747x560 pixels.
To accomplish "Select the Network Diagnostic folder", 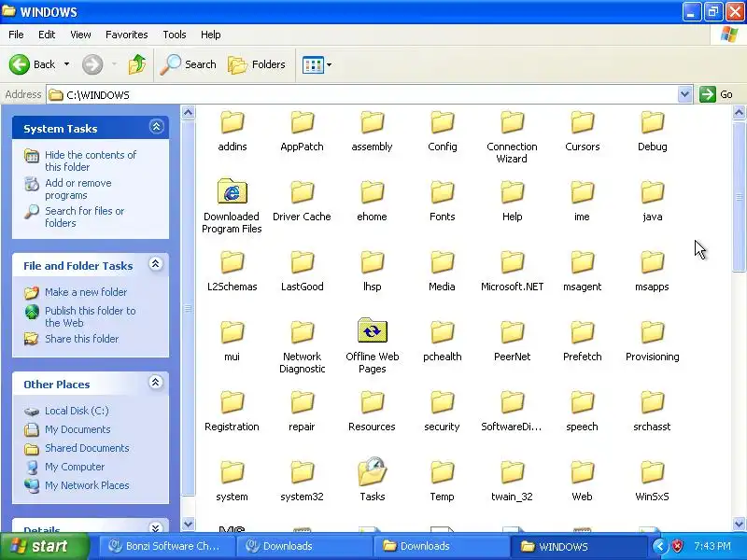I will tap(302, 347).
